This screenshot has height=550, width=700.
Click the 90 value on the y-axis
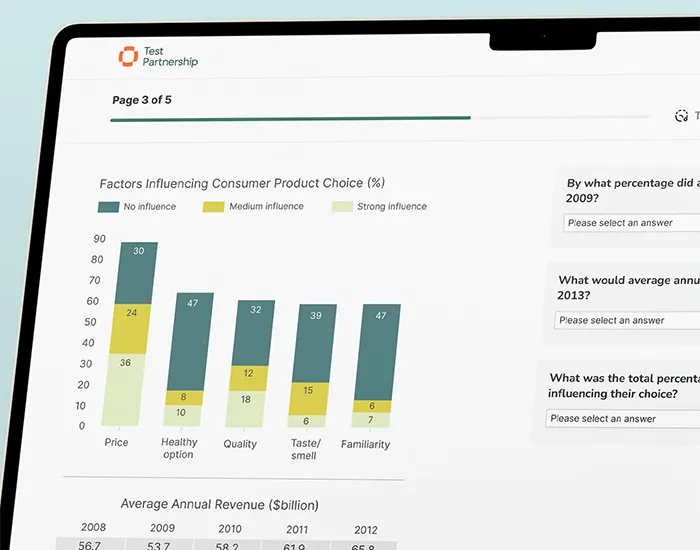tap(99, 239)
